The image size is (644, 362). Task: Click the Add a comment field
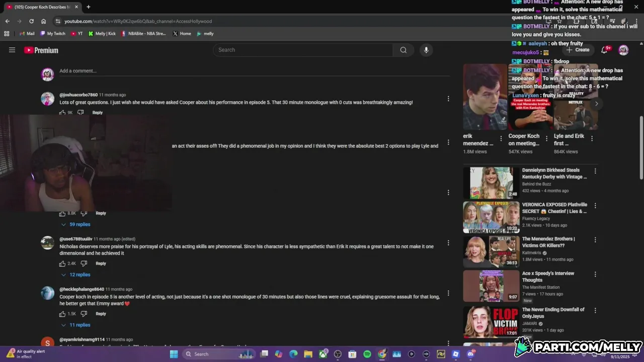tap(254, 71)
